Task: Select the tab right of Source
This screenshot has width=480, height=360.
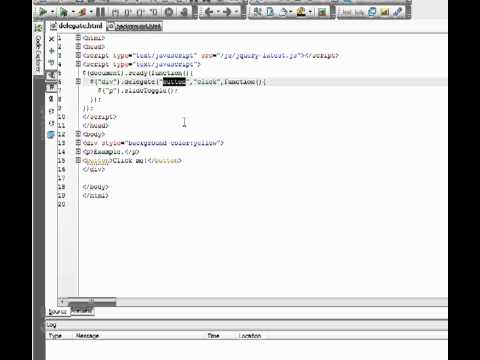Action: (82, 311)
